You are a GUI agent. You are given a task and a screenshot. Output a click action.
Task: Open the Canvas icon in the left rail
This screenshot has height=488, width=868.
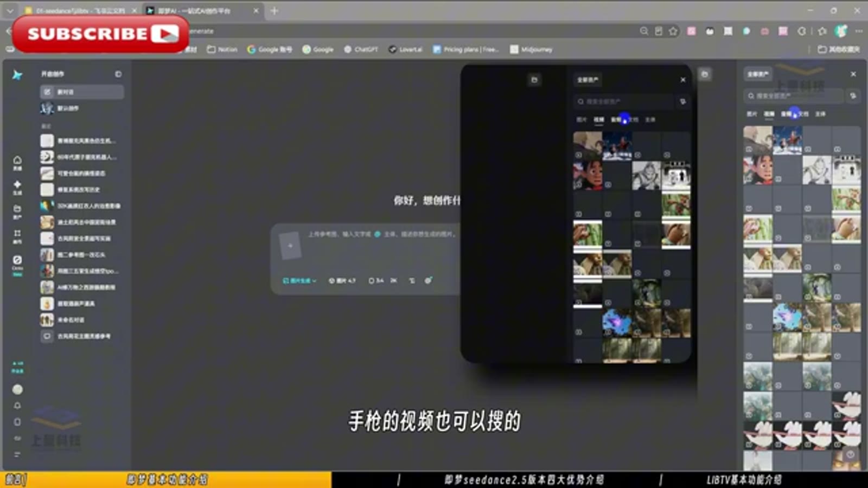(17, 236)
